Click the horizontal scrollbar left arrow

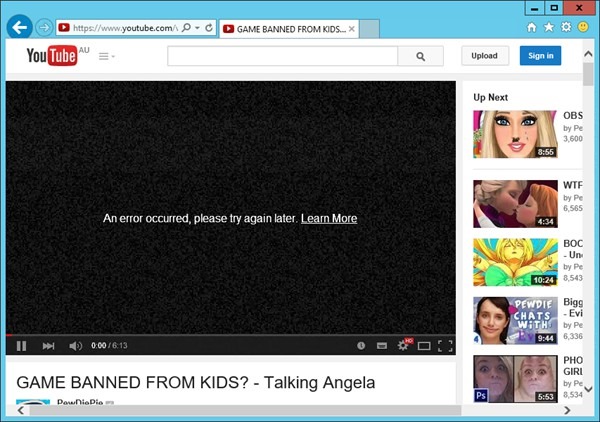(x=21, y=411)
